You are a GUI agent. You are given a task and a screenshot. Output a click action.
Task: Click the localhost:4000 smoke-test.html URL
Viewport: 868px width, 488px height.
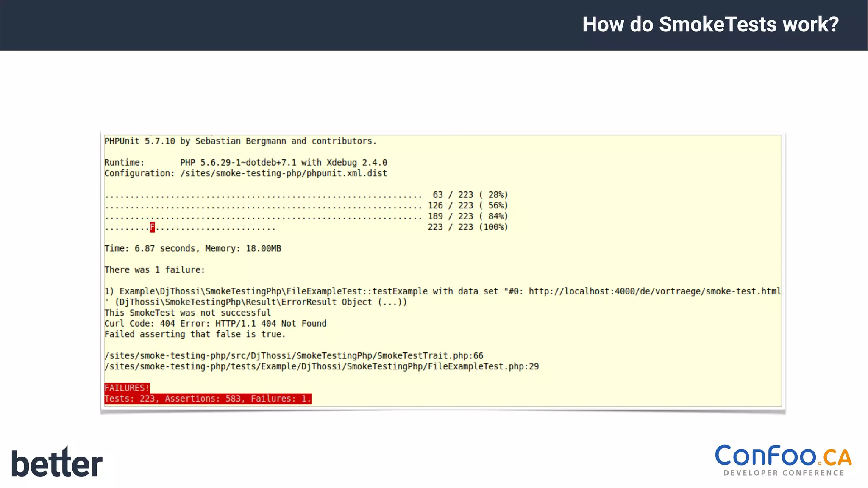(x=655, y=291)
